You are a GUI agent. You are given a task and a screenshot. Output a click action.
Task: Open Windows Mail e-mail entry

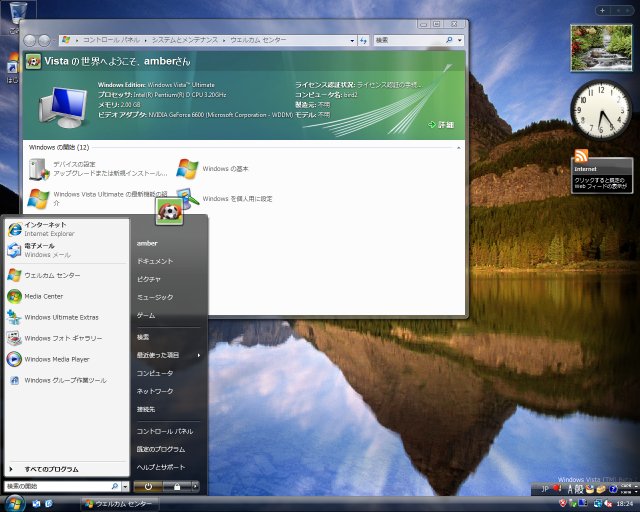67,250
